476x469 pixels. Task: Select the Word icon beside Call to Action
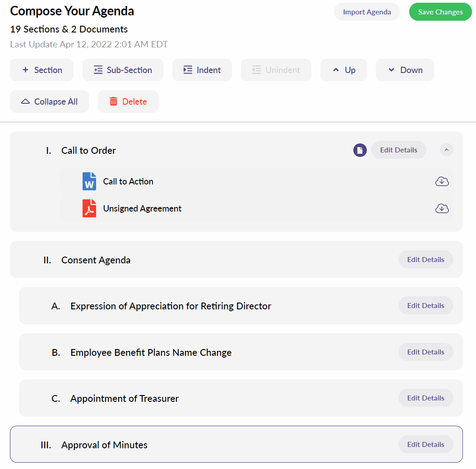pyautogui.click(x=89, y=181)
